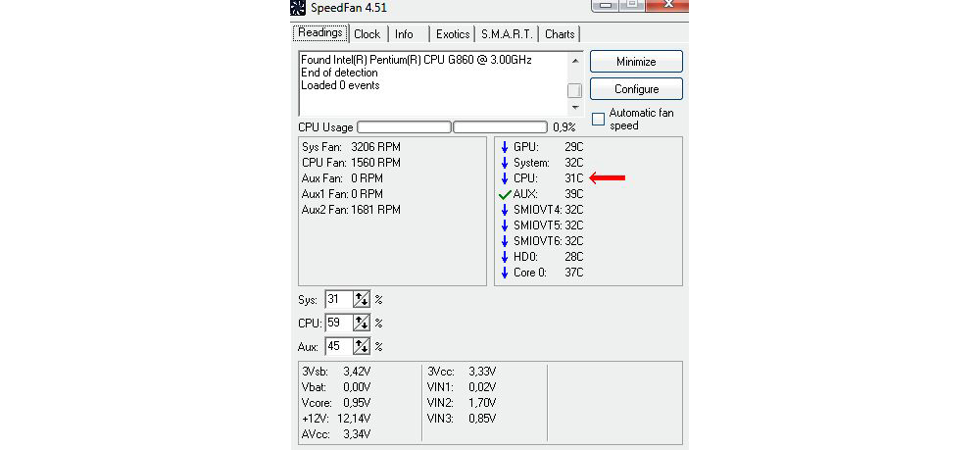Click the blue arrow icon beside GPU temperature
Image resolution: width=980 pixels, height=450 pixels.
tap(505, 147)
